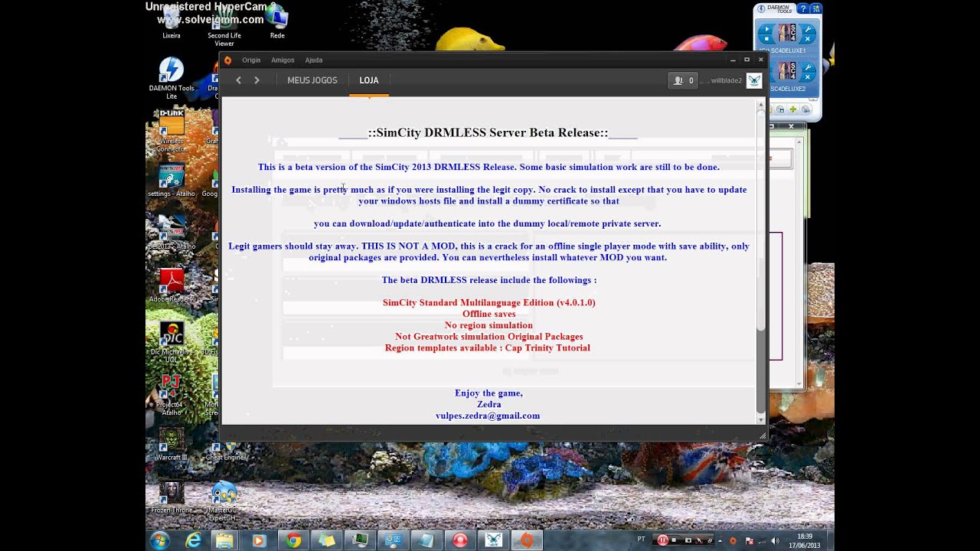Click the Daemon Tools lightning logo
Viewport: 980px width, 551px height.
[761, 9]
